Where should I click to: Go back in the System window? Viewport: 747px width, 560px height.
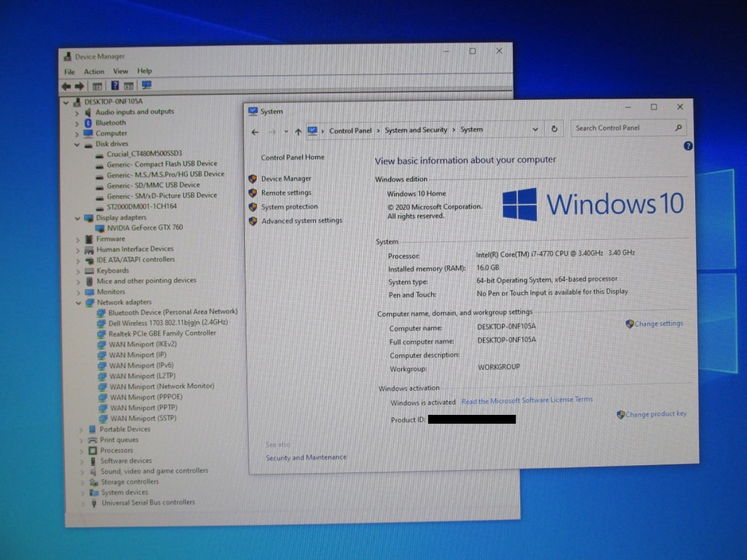[x=255, y=133]
